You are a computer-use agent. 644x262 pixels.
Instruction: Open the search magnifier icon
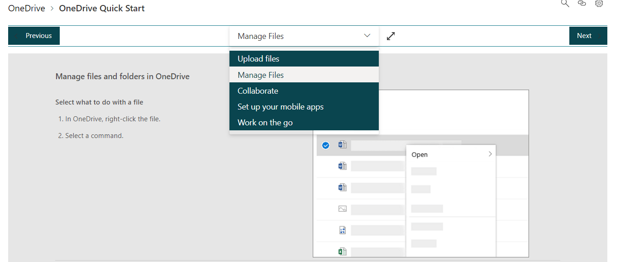coord(565,3)
